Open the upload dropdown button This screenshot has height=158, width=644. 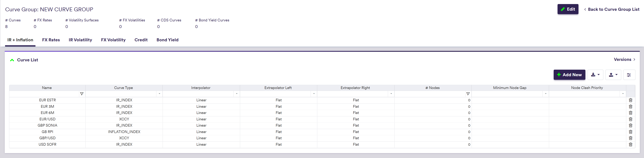613,75
